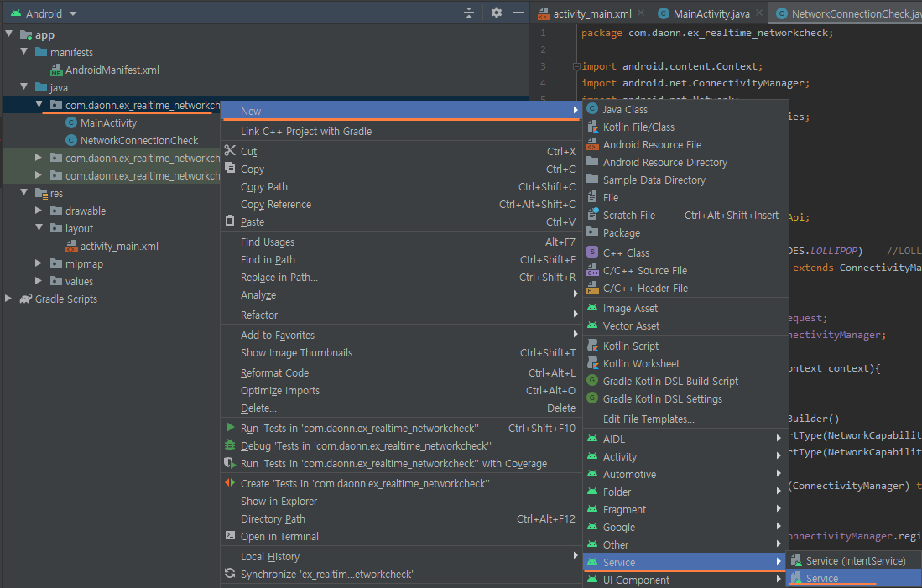This screenshot has width=922, height=588.
Task: Select Copy Path entry
Action: pyautogui.click(x=401, y=186)
